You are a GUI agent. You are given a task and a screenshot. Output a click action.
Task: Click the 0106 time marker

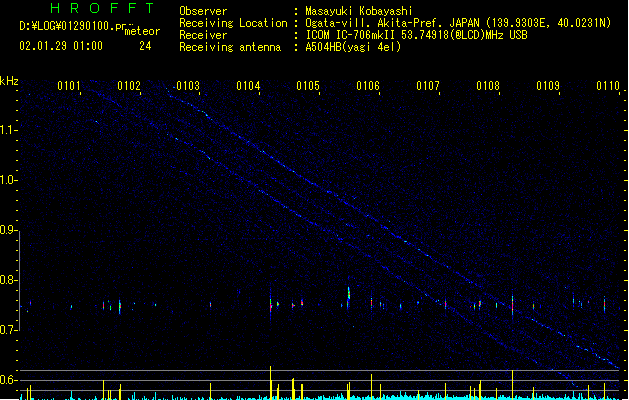pos(368,86)
